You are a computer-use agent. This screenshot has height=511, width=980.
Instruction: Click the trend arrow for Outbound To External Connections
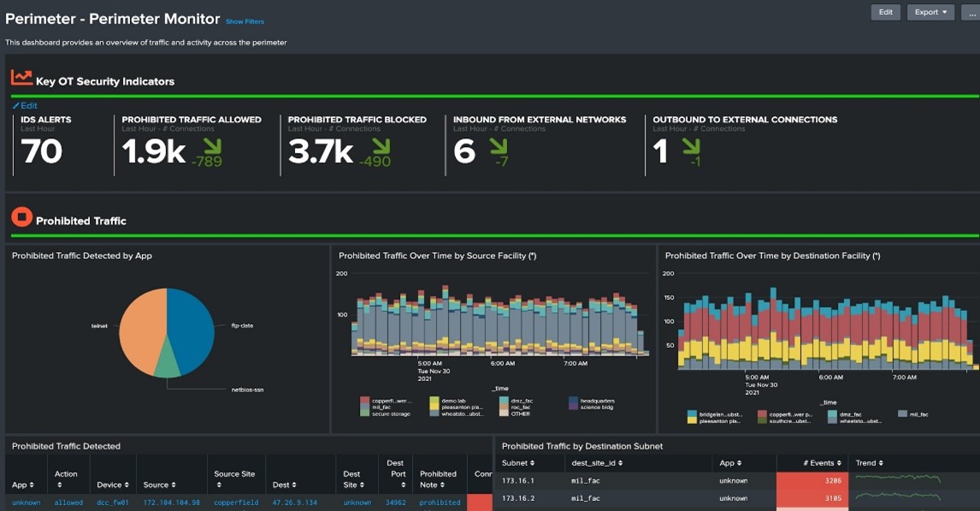click(689, 145)
